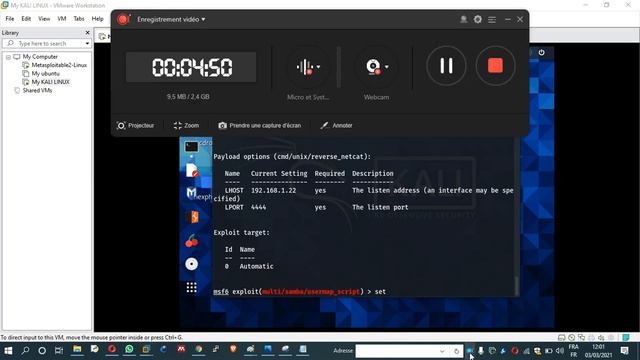Click the recorder's red logo icon

(x=123, y=19)
